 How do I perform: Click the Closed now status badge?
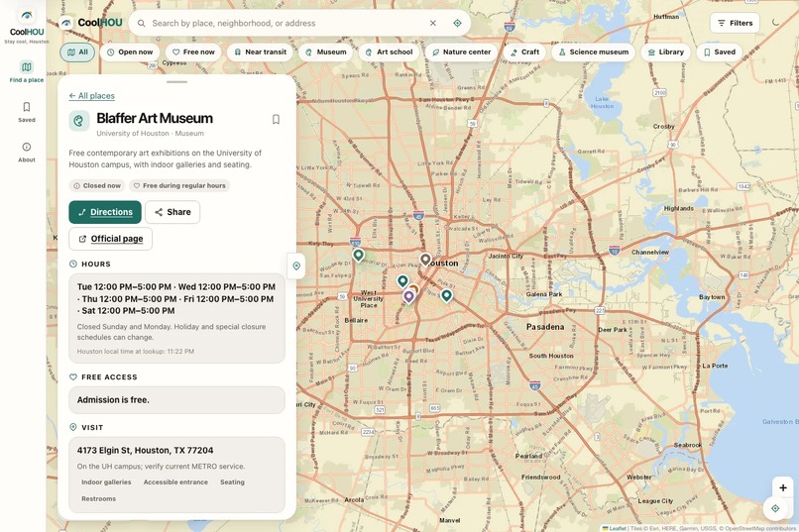click(x=97, y=186)
